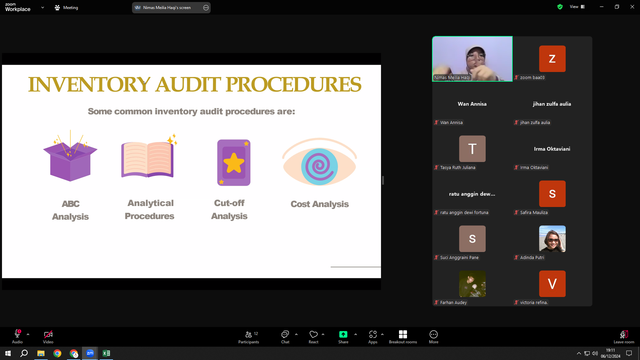
Task: Click the Analytical Procedures book icon
Action: [149, 157]
